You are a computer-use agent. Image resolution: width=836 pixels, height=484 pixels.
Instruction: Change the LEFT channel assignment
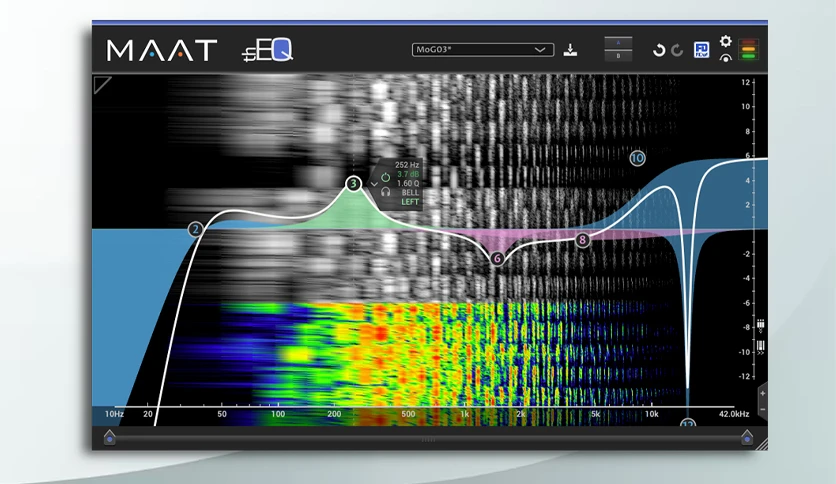(410, 202)
